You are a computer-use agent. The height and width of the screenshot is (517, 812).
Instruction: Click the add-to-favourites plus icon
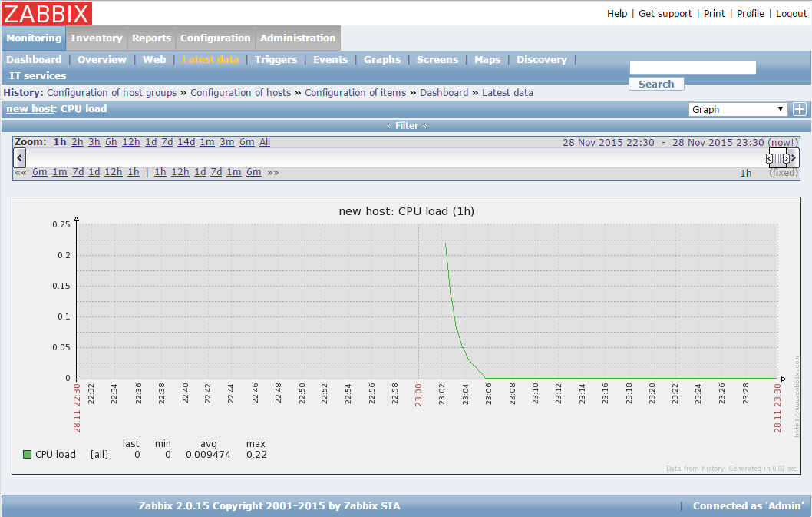(799, 109)
